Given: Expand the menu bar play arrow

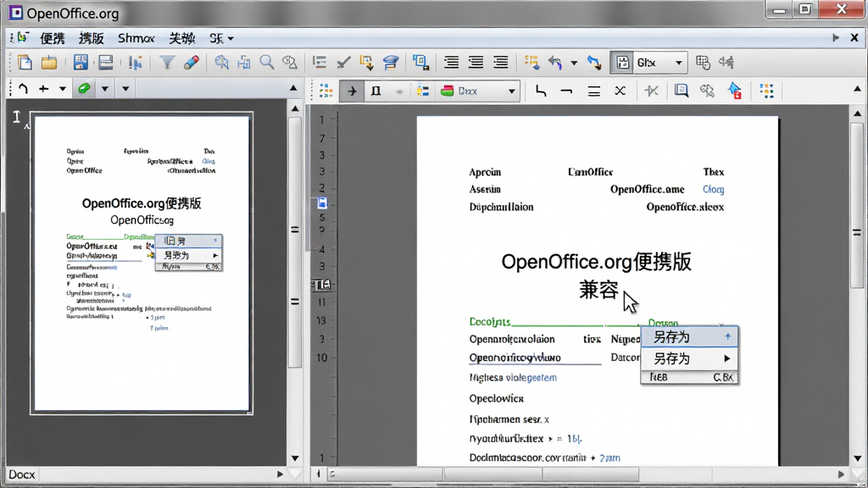Looking at the screenshot, I should [836, 37].
